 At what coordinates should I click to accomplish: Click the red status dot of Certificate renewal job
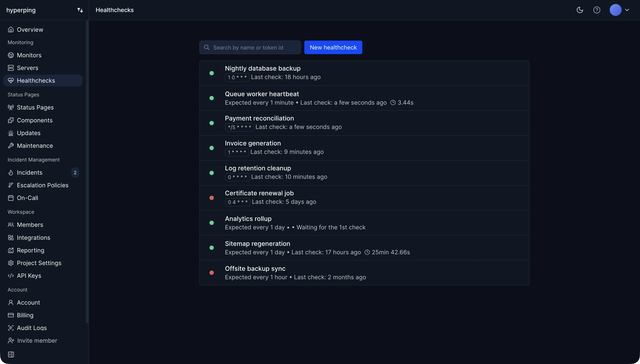coord(211,198)
